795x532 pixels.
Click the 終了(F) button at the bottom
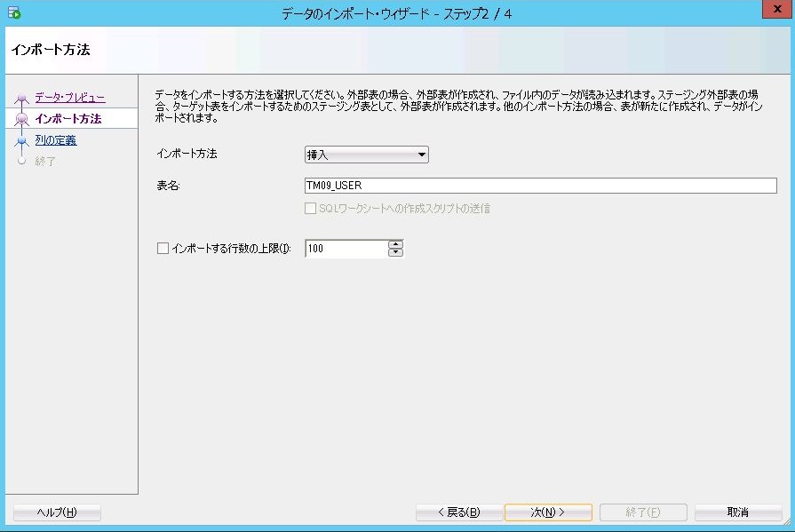pyautogui.click(x=643, y=512)
